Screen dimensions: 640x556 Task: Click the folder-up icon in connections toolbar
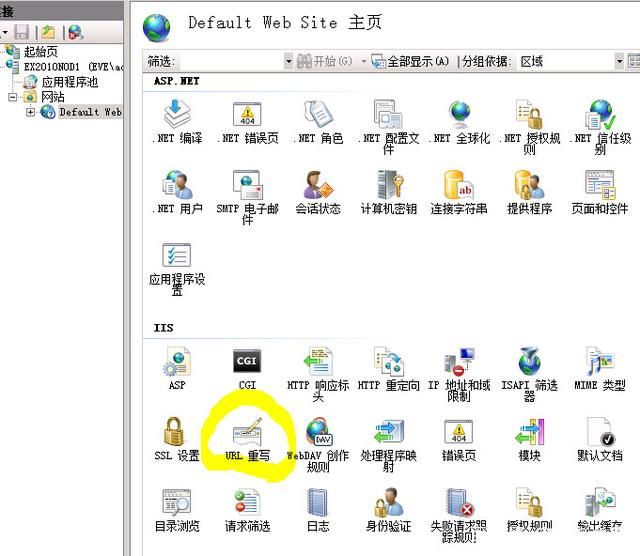pos(48,32)
